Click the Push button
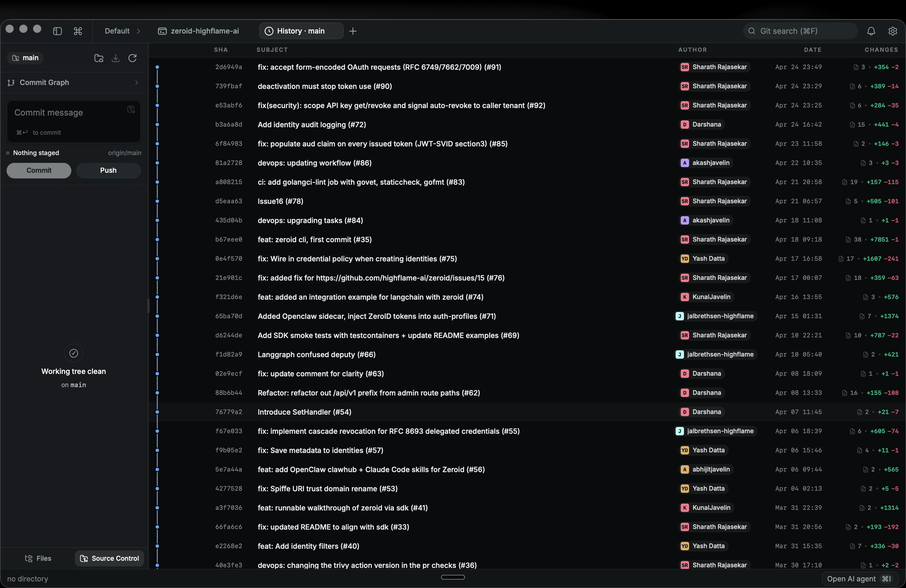 pyautogui.click(x=108, y=170)
